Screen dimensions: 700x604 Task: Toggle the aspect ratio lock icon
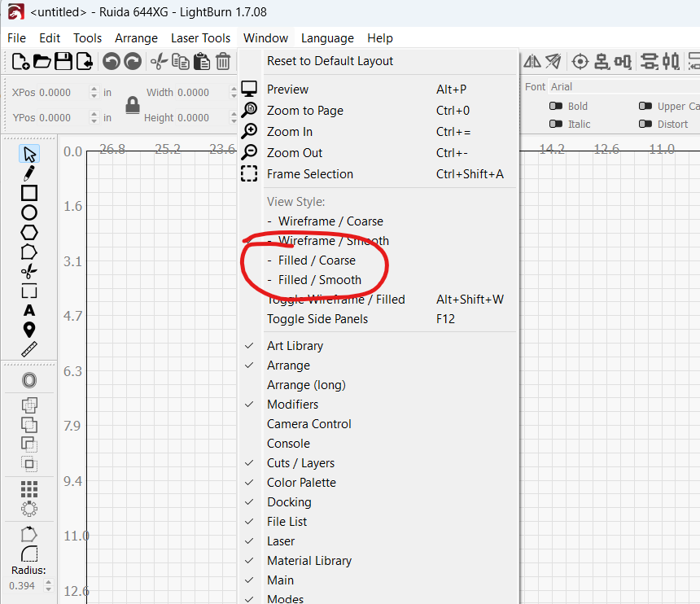[x=133, y=105]
